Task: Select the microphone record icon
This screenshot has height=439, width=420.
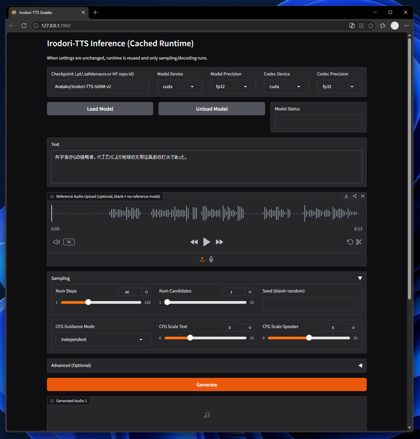Action: coord(211,259)
